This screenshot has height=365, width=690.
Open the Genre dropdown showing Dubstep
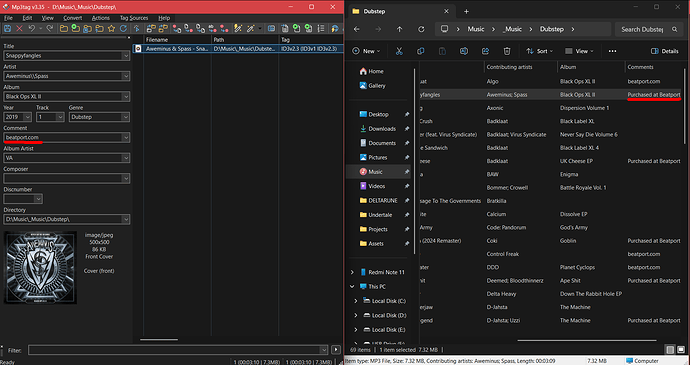(126, 117)
